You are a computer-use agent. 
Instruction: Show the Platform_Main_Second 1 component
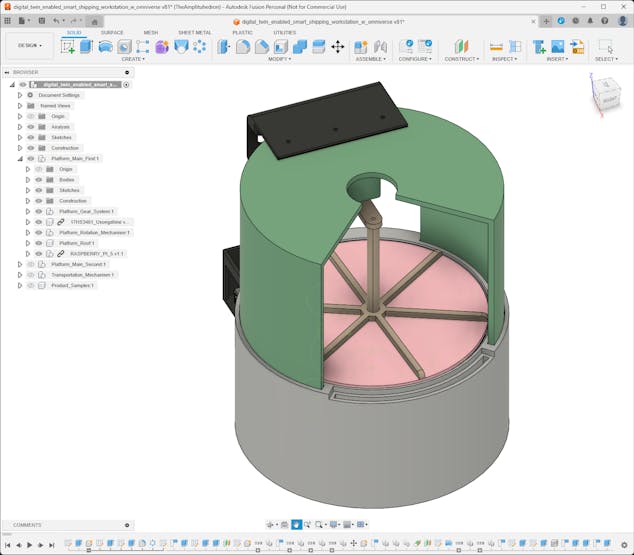tap(31, 264)
